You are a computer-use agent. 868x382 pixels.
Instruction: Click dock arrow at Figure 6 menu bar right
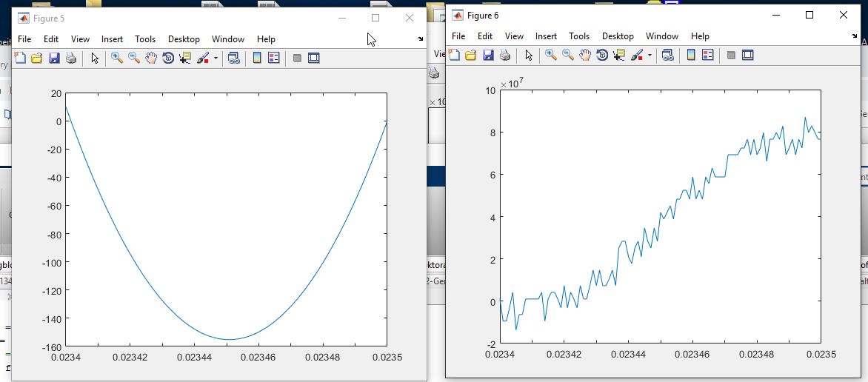(854, 37)
